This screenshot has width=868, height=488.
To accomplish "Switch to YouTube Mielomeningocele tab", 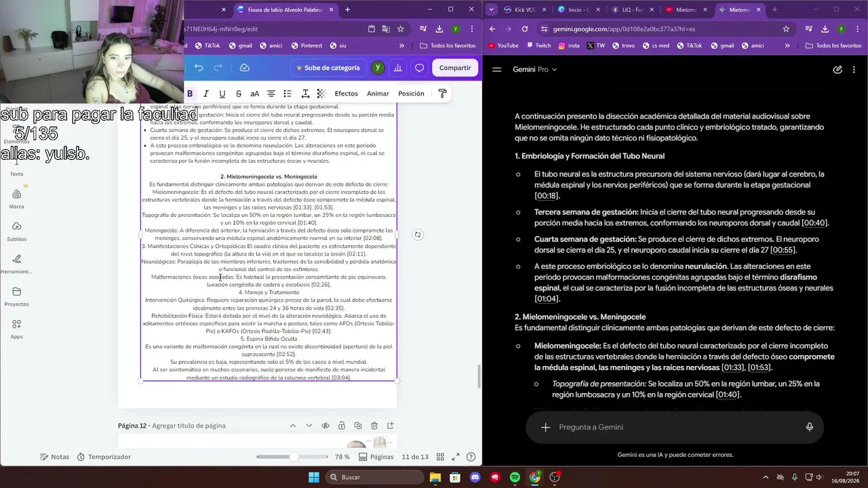I will (686, 9).
